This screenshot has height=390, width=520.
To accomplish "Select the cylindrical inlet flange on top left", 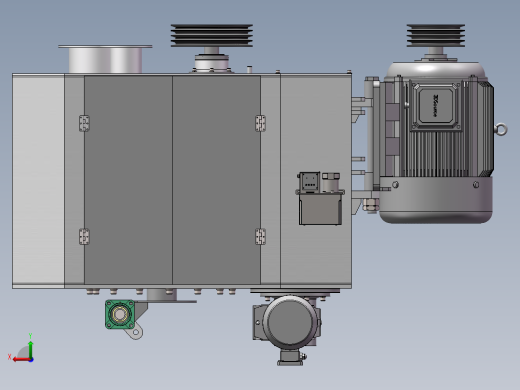I will point(105,59).
